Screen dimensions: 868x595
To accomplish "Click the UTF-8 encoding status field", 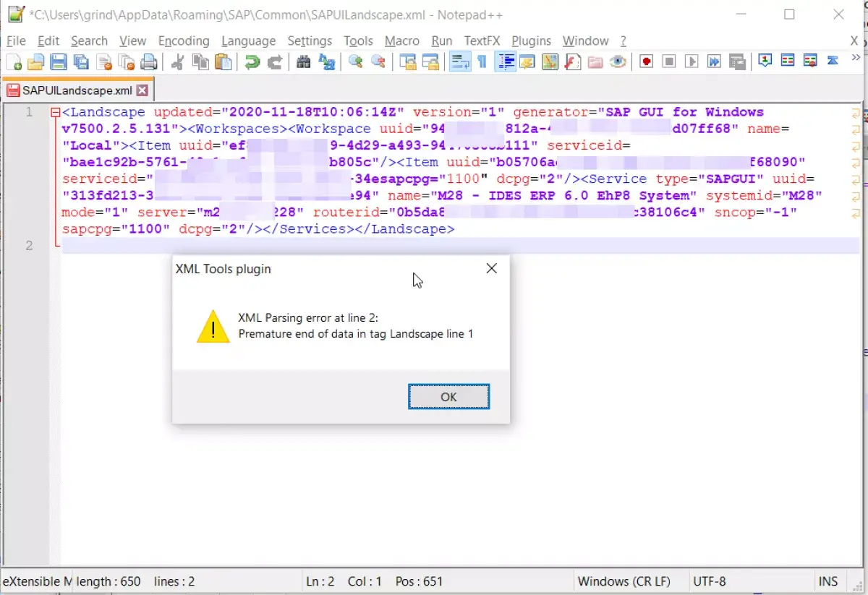I will pos(709,581).
